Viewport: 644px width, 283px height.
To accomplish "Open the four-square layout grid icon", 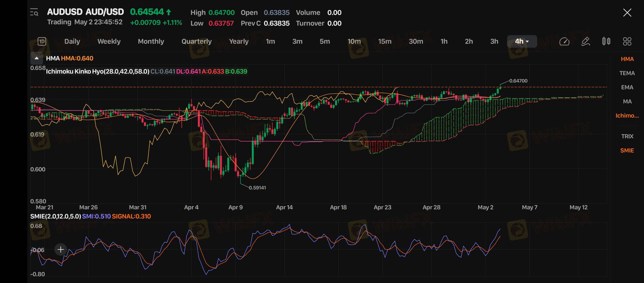I will [627, 41].
